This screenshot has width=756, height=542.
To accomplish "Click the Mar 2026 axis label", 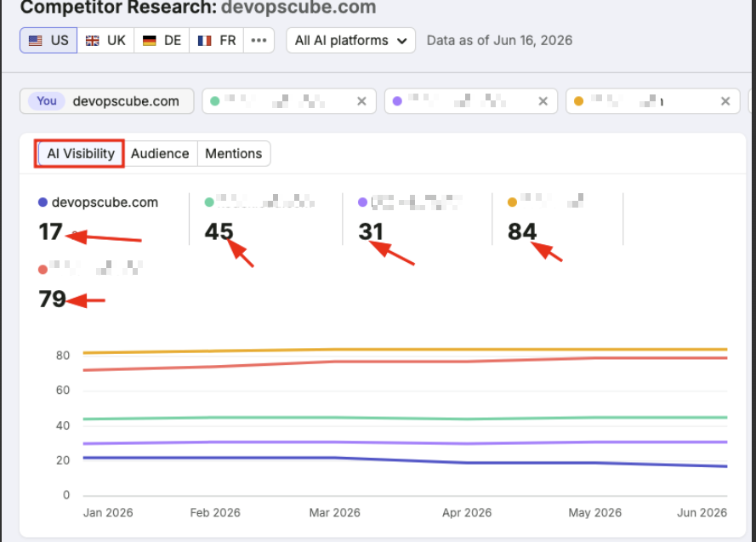I will [x=334, y=512].
